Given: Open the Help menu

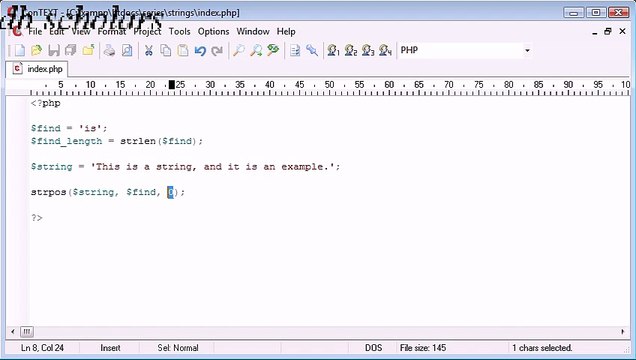Looking at the screenshot, I should tap(286, 31).
